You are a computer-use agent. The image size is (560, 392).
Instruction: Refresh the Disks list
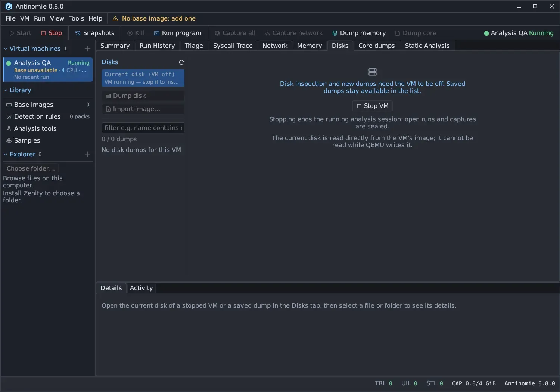[181, 62]
